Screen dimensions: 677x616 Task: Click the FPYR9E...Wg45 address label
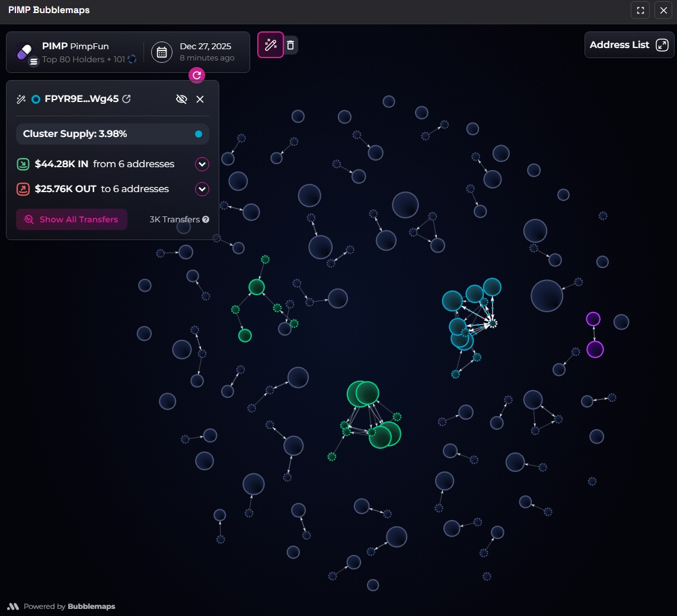point(82,99)
